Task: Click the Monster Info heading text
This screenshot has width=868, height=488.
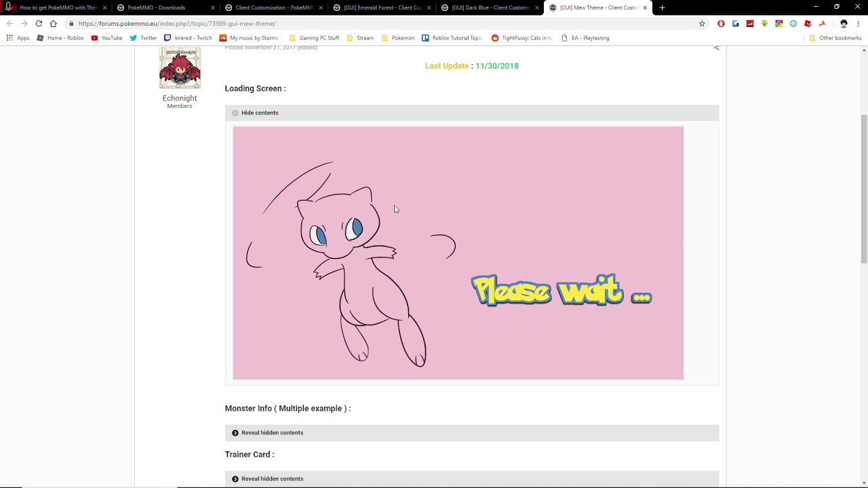Action: (288, 409)
